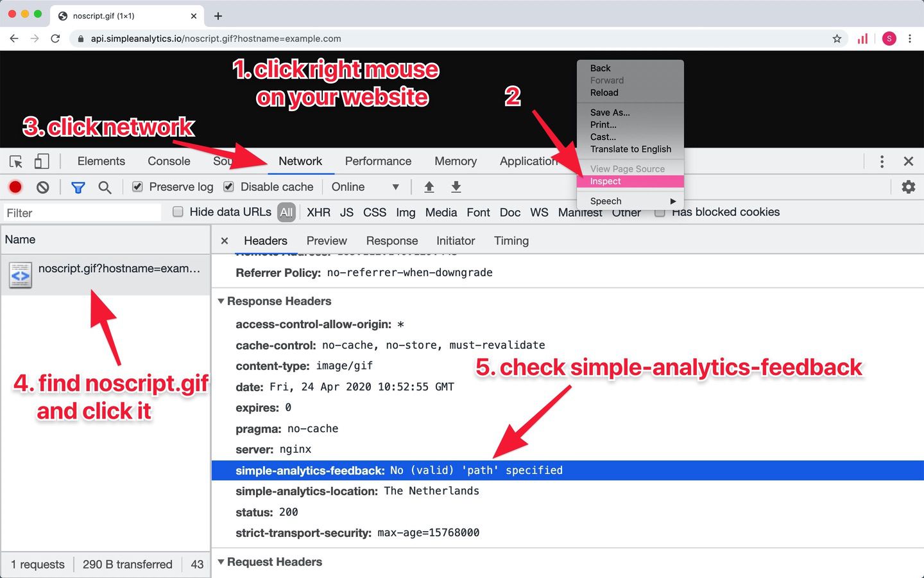Open network settings gear icon
Screen dimensions: 924x578
(909, 187)
